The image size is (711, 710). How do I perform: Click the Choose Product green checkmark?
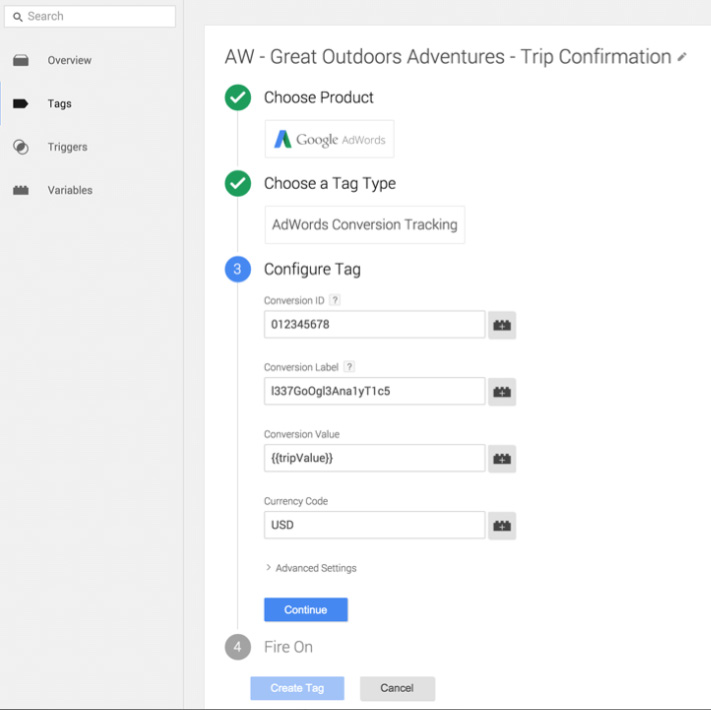238,97
